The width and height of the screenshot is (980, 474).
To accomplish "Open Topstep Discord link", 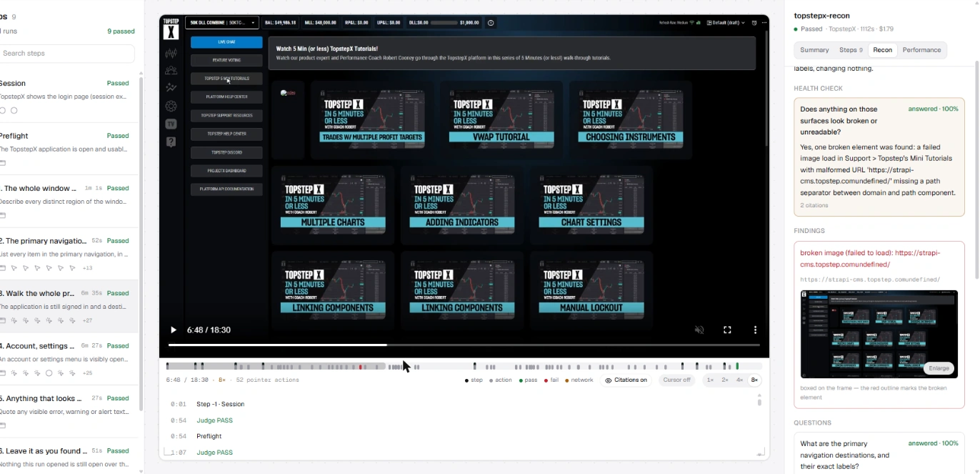I will tap(226, 152).
